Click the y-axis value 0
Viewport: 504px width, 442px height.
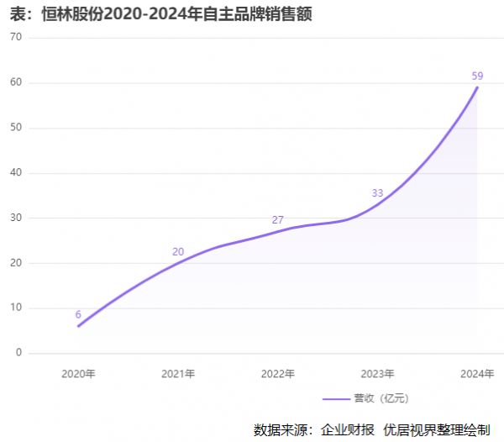click(x=18, y=353)
